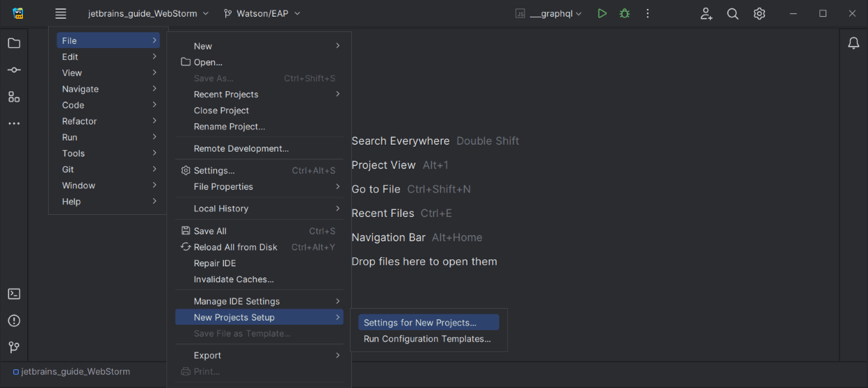Toggle the hamburger main menu button

coord(61,13)
